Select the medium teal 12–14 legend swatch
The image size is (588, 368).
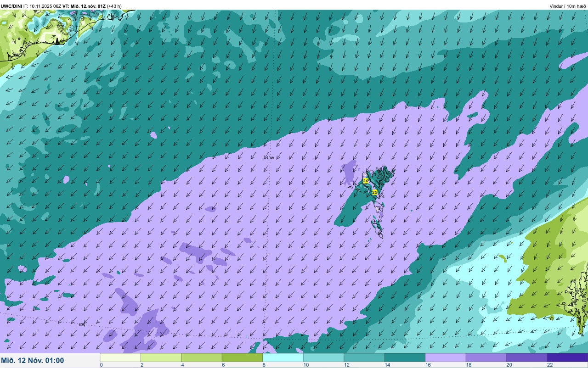pyautogui.click(x=364, y=357)
